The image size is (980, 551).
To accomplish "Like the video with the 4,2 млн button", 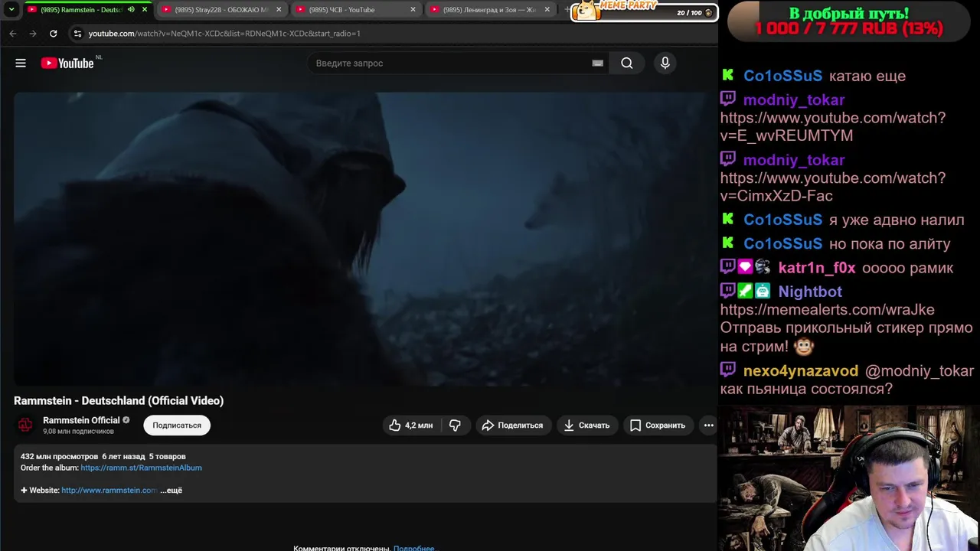I will [x=411, y=425].
